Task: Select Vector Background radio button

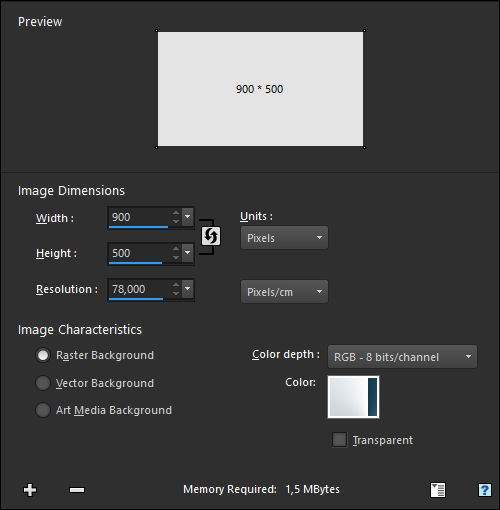Action: point(43,383)
